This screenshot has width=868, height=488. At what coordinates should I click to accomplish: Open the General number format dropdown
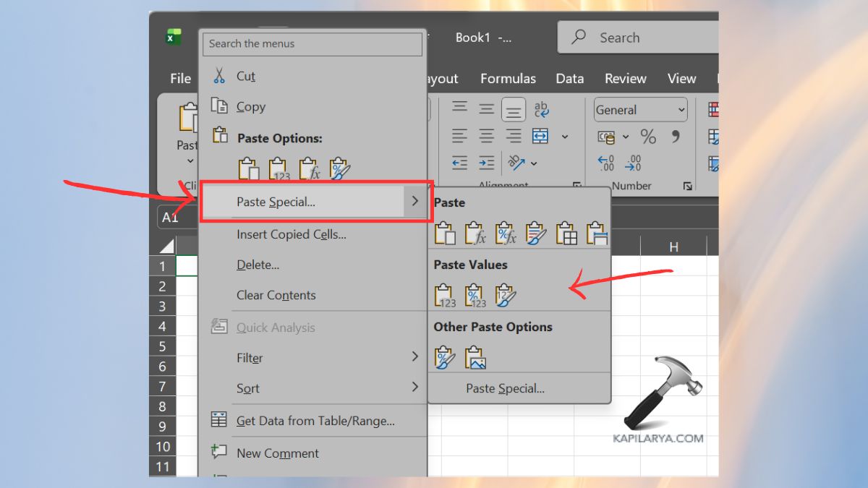(x=640, y=110)
